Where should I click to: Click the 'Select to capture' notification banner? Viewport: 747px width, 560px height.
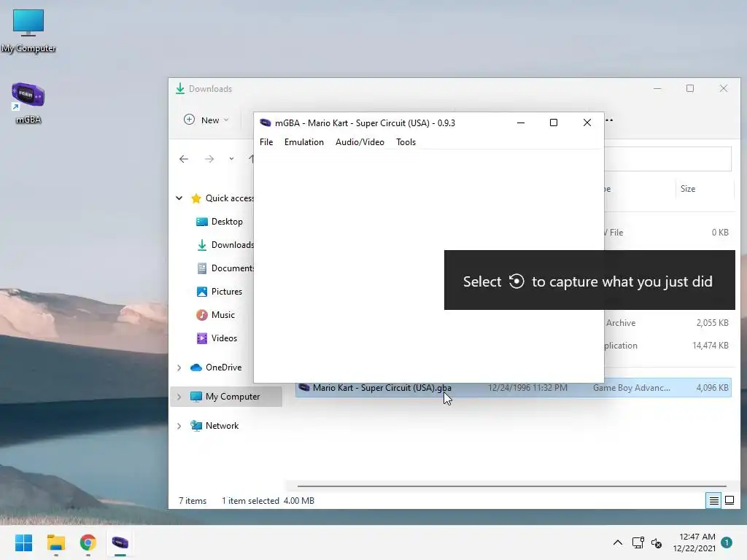589,280
